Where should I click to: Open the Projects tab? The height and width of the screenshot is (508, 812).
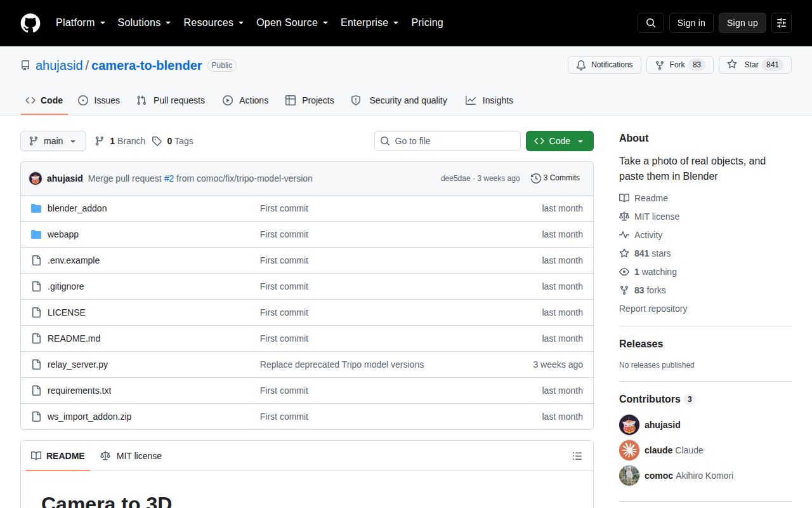pyautogui.click(x=310, y=100)
